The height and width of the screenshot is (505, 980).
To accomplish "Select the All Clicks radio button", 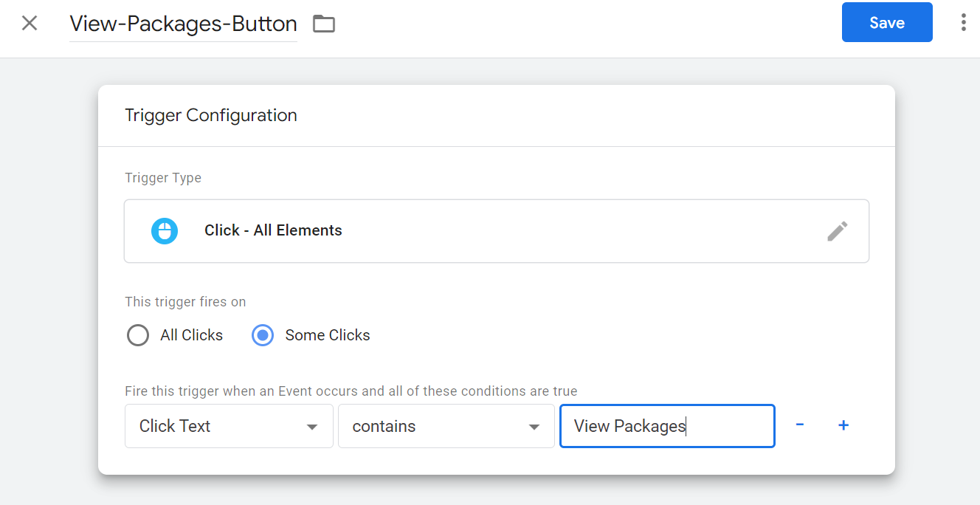I will coord(138,335).
